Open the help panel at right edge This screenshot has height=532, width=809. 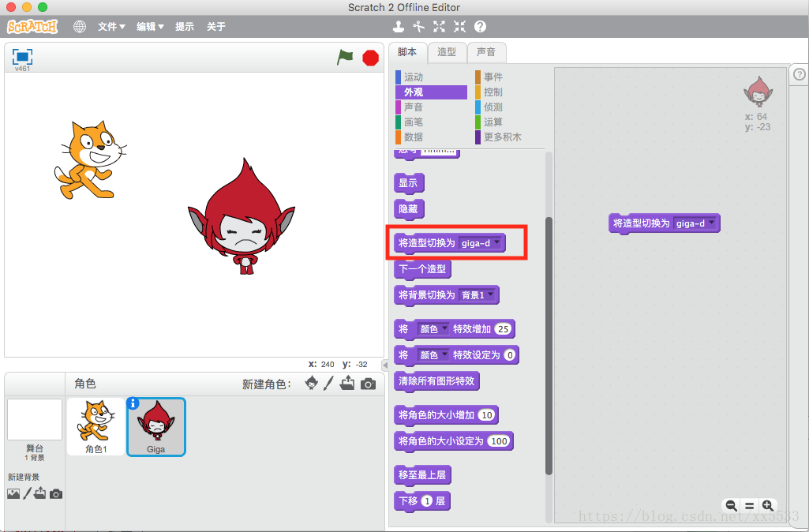tap(800, 74)
